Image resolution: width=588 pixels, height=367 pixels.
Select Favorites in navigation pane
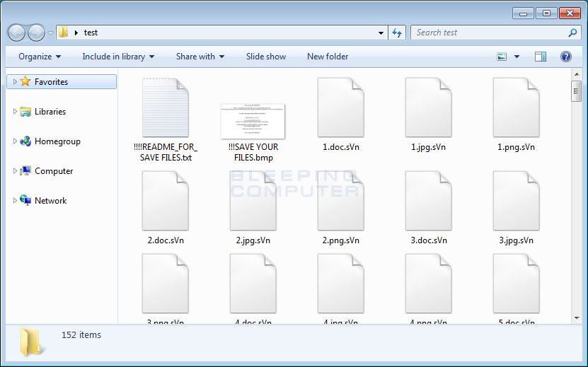(62, 82)
